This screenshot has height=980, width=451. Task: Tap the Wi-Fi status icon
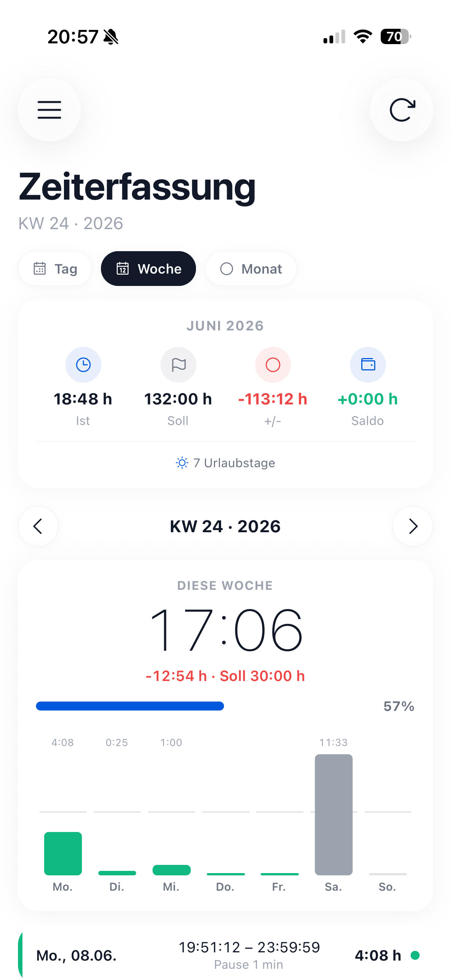tap(363, 37)
